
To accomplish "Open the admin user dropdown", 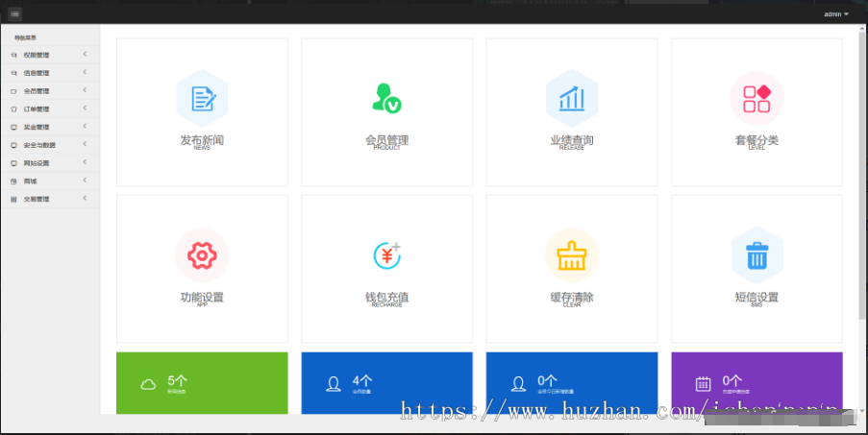I will point(835,14).
